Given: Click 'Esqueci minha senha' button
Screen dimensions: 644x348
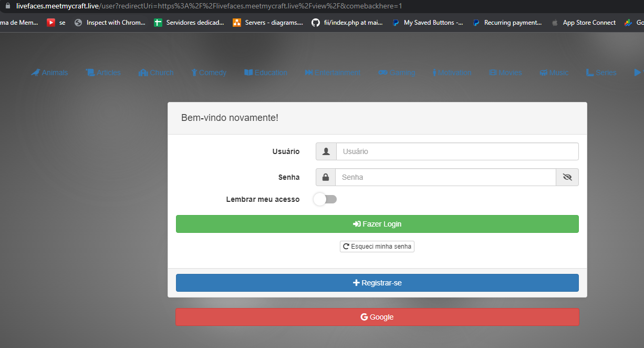Looking at the screenshot, I should tap(377, 246).
